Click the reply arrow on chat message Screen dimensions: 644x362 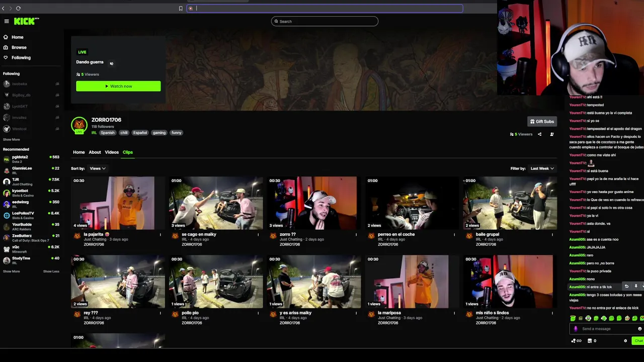click(x=626, y=286)
